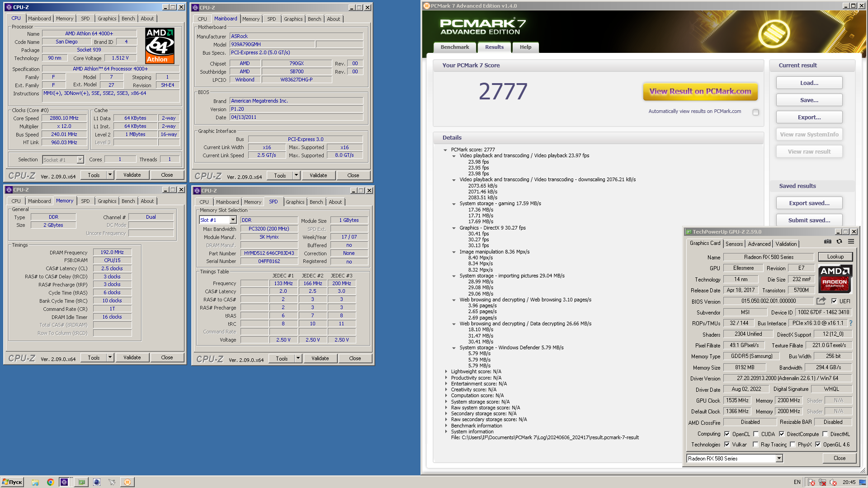Click the CPU-Z title icon of the Mainboard window
The width and height of the screenshot is (868, 488).
[195, 8]
